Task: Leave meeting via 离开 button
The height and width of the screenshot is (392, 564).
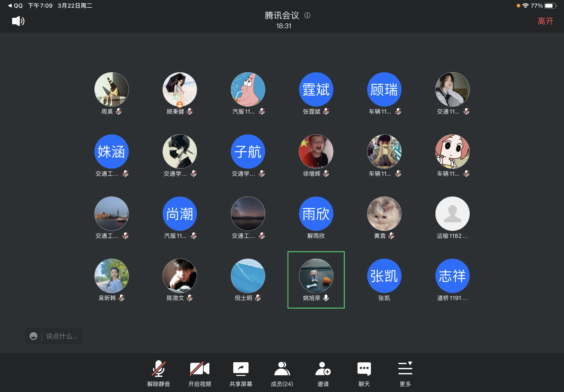Action: tap(545, 21)
